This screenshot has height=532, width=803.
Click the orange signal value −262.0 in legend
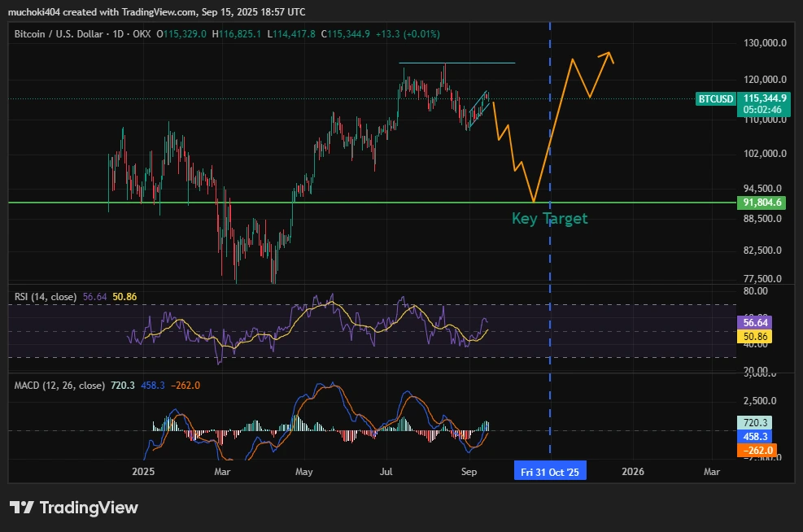pyautogui.click(x=185, y=386)
